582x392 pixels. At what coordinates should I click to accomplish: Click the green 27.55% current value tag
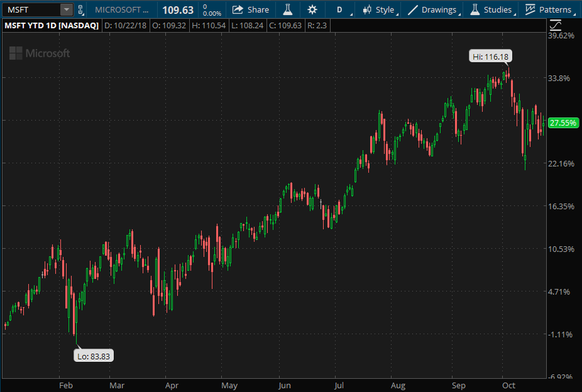point(563,123)
